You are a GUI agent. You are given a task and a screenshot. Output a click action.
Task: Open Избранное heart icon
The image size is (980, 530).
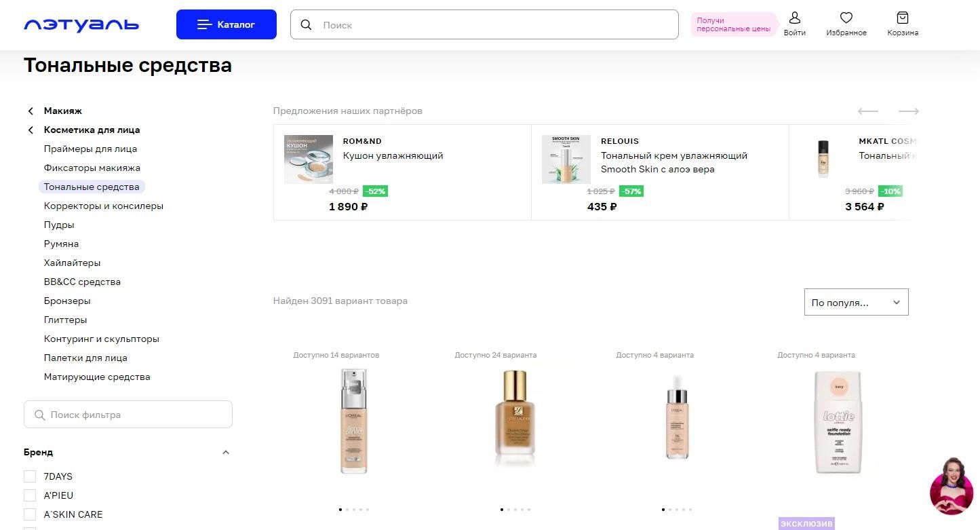pyautogui.click(x=846, y=18)
